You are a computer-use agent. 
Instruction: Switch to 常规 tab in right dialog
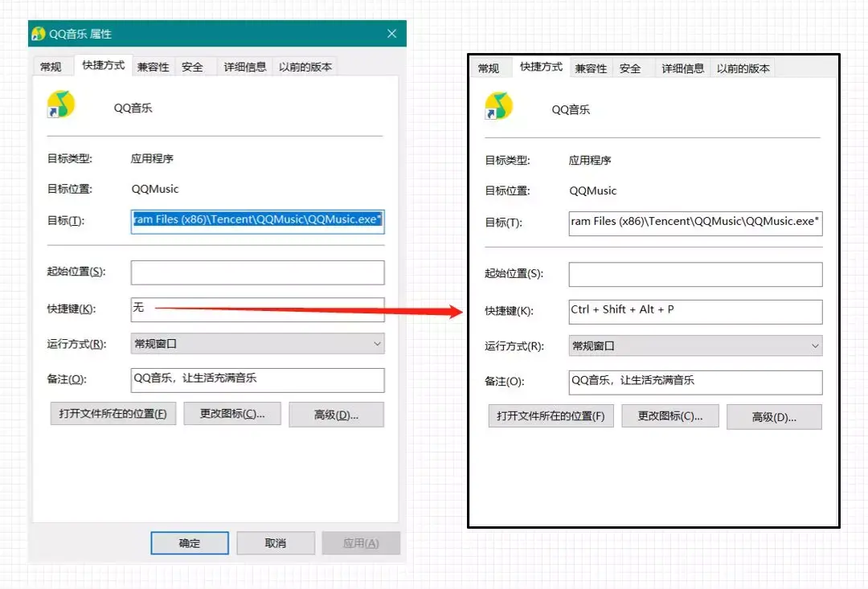tap(489, 68)
